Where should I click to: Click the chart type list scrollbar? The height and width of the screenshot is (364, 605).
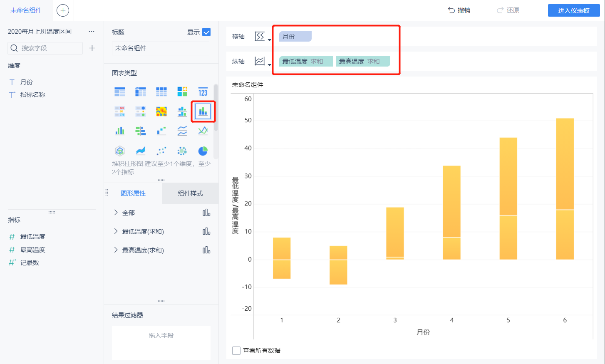pyautogui.click(x=216, y=108)
